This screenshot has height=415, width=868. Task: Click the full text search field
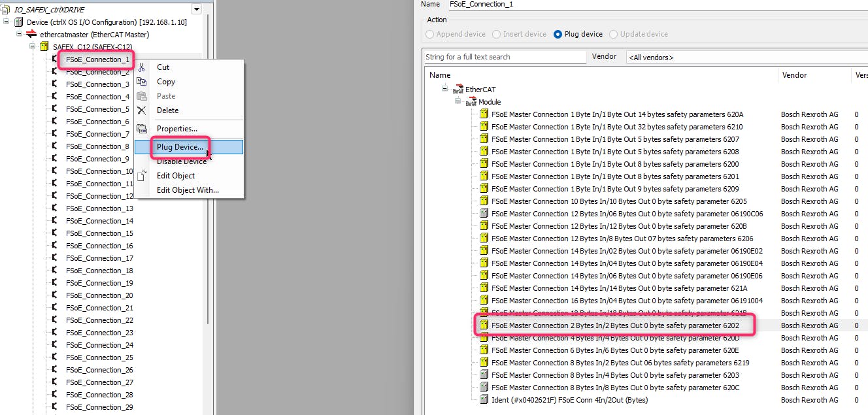coord(505,58)
